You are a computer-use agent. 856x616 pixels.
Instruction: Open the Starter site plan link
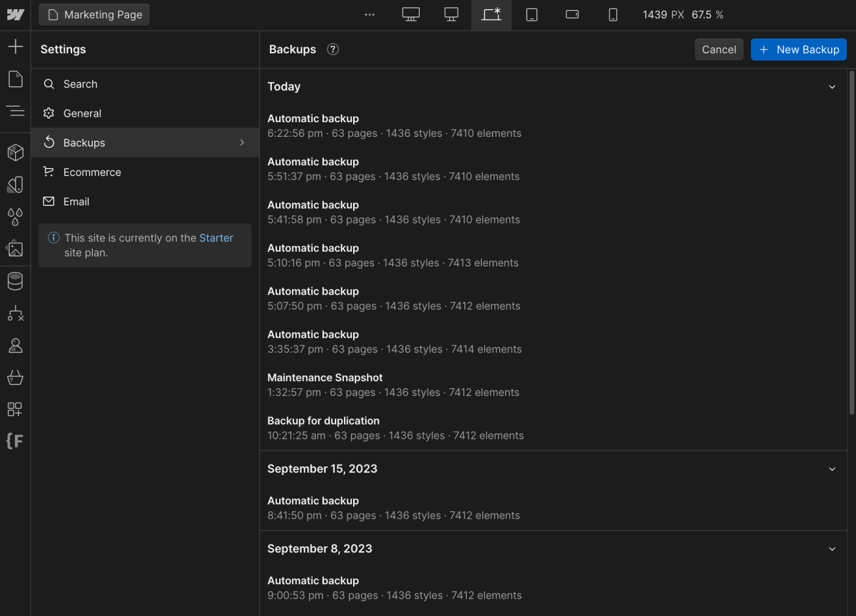[x=216, y=238]
